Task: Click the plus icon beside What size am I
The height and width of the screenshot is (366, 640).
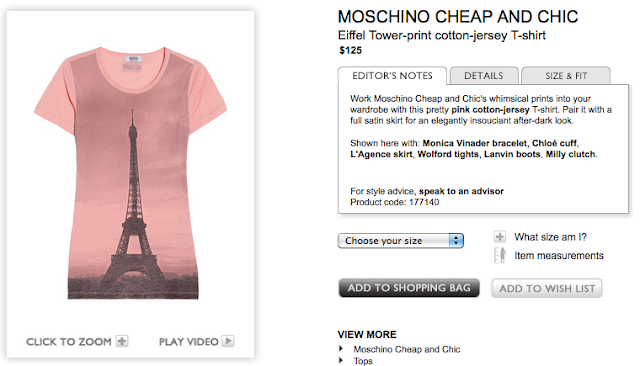Action: [x=500, y=237]
